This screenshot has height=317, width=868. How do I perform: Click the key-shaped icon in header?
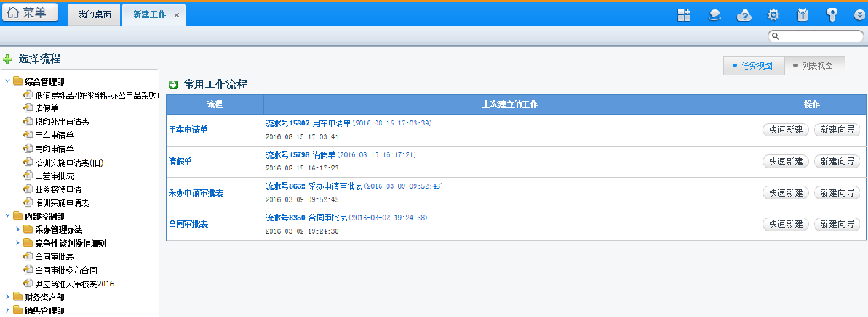point(832,15)
